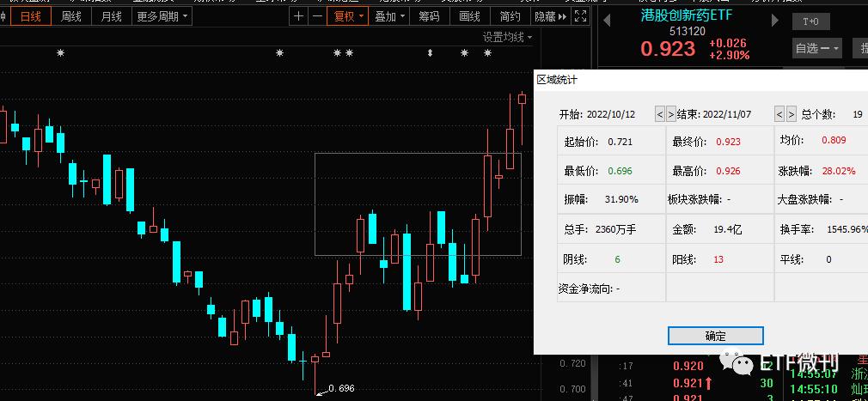Click the 起始价 value 0.721
Screen dimensions: 868x401
[620, 142]
